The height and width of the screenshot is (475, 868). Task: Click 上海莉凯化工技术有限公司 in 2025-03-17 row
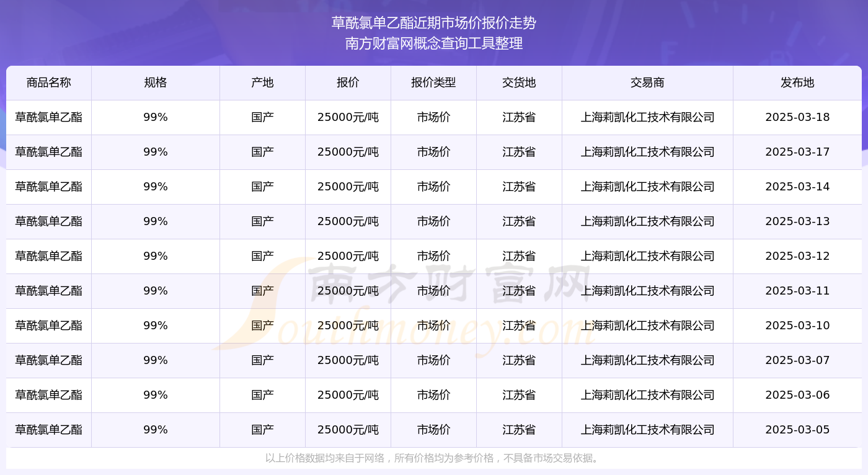647,152
